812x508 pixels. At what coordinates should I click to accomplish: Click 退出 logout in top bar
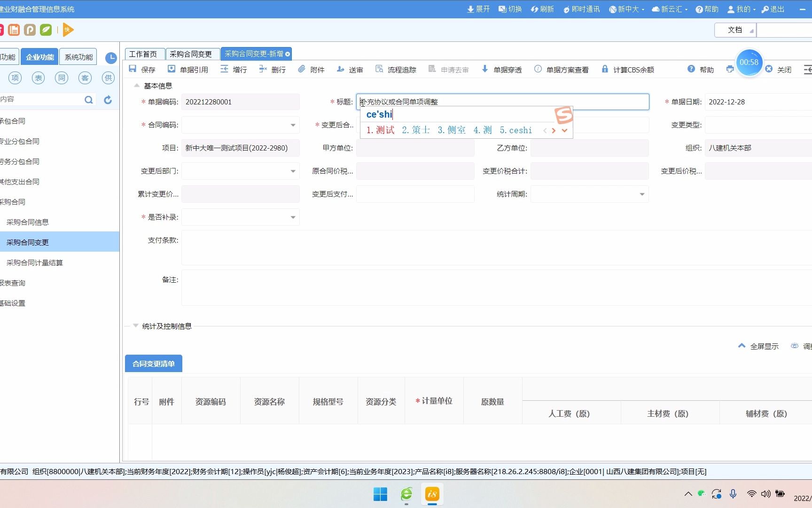[x=773, y=9]
